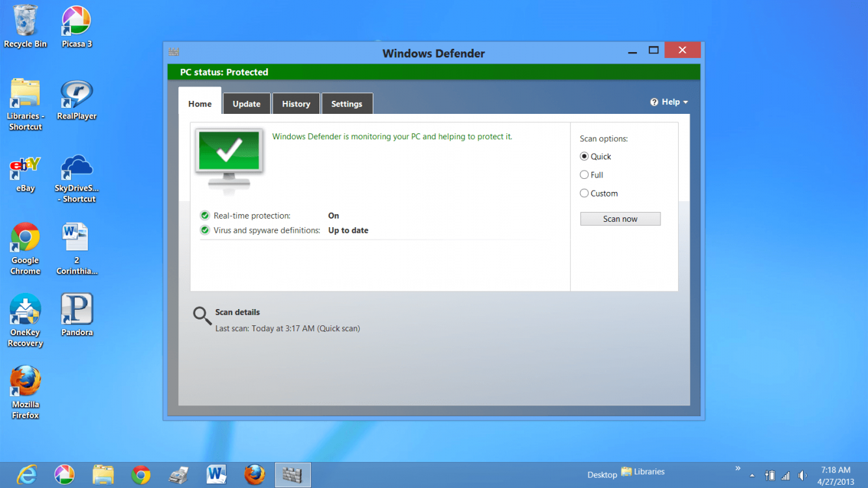This screenshot has height=488, width=868.
Task: Select the Quick scan option
Action: point(595,157)
